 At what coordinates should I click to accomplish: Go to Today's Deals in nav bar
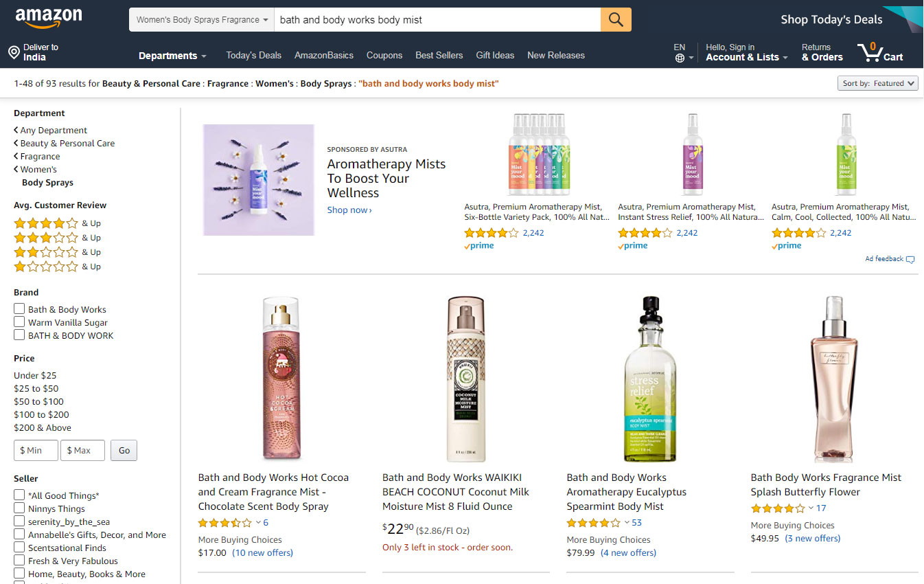click(254, 56)
